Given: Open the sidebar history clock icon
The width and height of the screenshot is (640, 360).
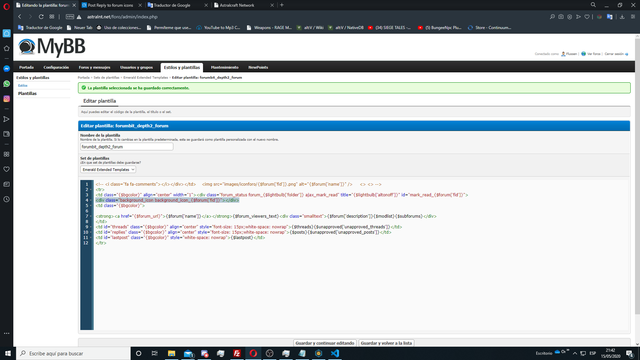Looking at the screenshot, I should [7, 199].
